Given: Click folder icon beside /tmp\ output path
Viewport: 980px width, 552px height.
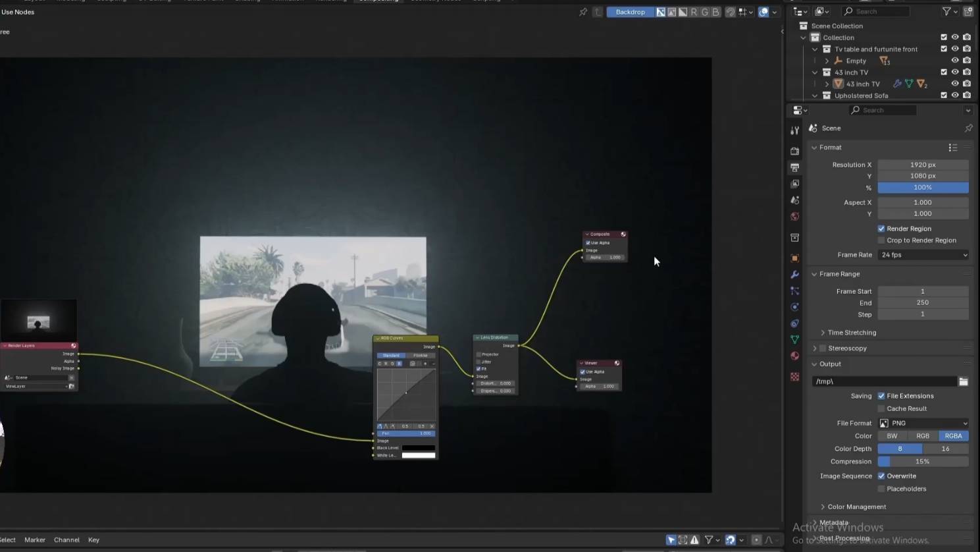Looking at the screenshot, I should (x=964, y=381).
